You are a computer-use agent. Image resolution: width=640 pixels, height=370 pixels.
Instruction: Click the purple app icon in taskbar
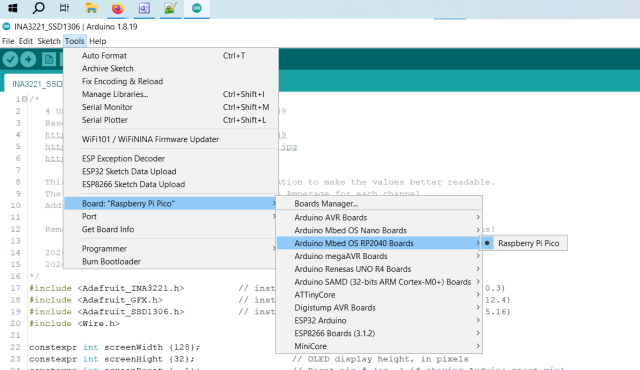point(144,8)
